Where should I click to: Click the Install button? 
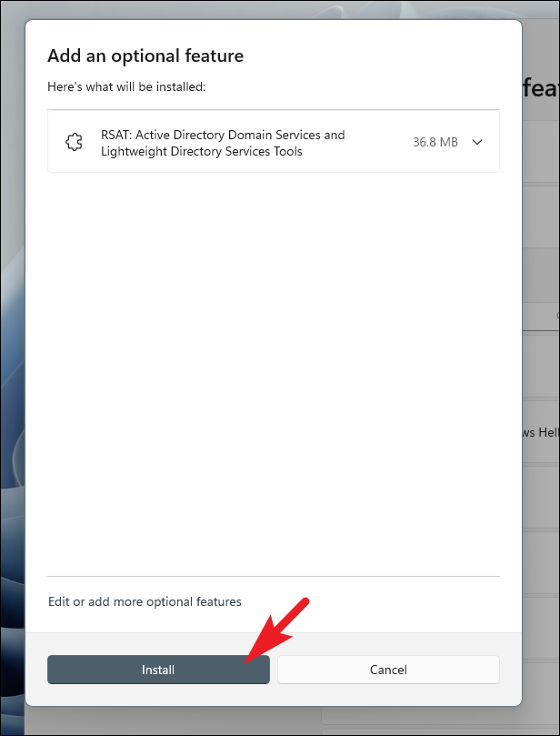[158, 670]
